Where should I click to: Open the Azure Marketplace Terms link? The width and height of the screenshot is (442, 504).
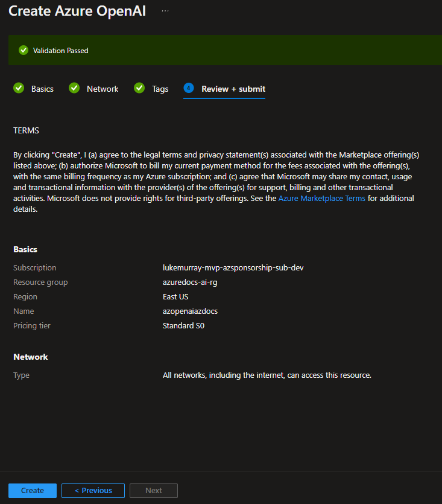[x=321, y=199]
